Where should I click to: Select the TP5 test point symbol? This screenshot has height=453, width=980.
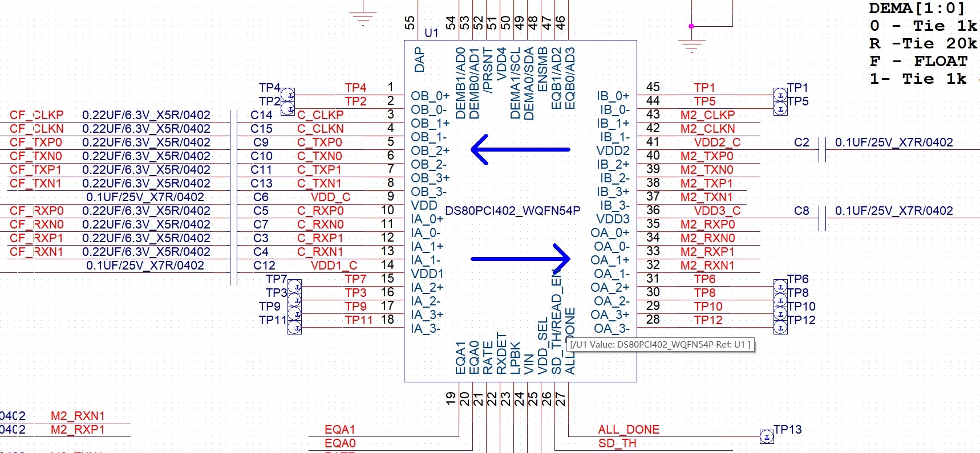pyautogui.click(x=780, y=108)
